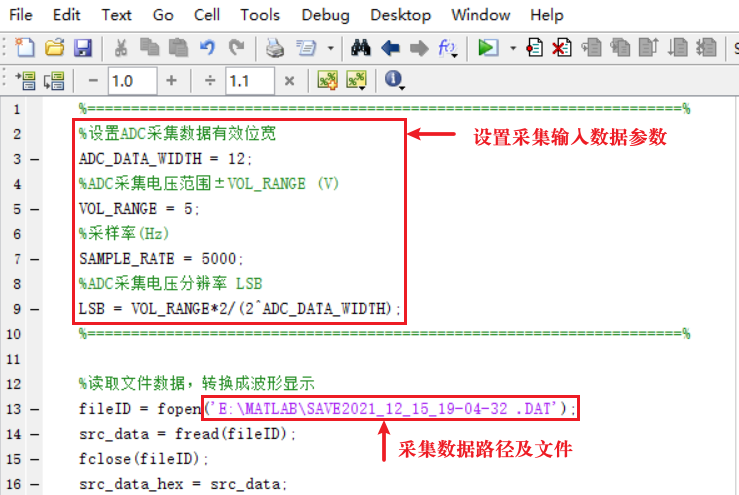Toggle breakpoint dash on line 13
The width and height of the screenshot is (739, 495).
[36, 409]
